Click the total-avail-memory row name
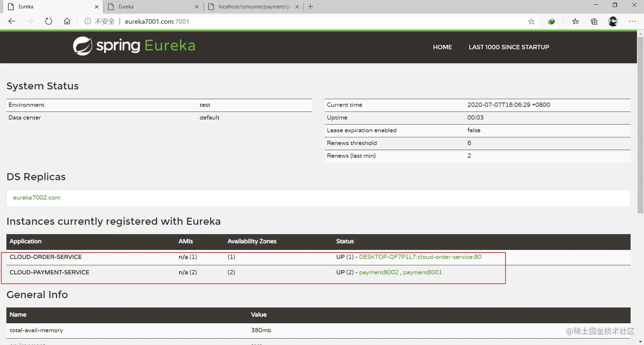 click(x=37, y=330)
